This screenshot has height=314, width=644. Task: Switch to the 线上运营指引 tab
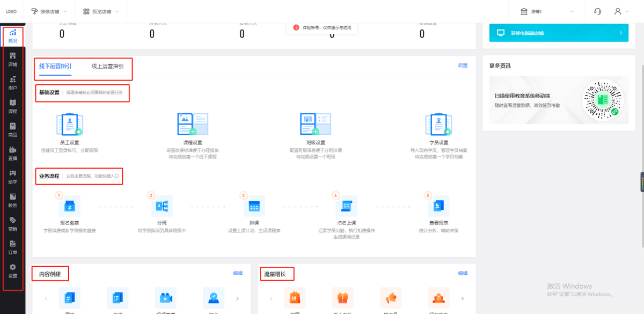click(x=107, y=67)
